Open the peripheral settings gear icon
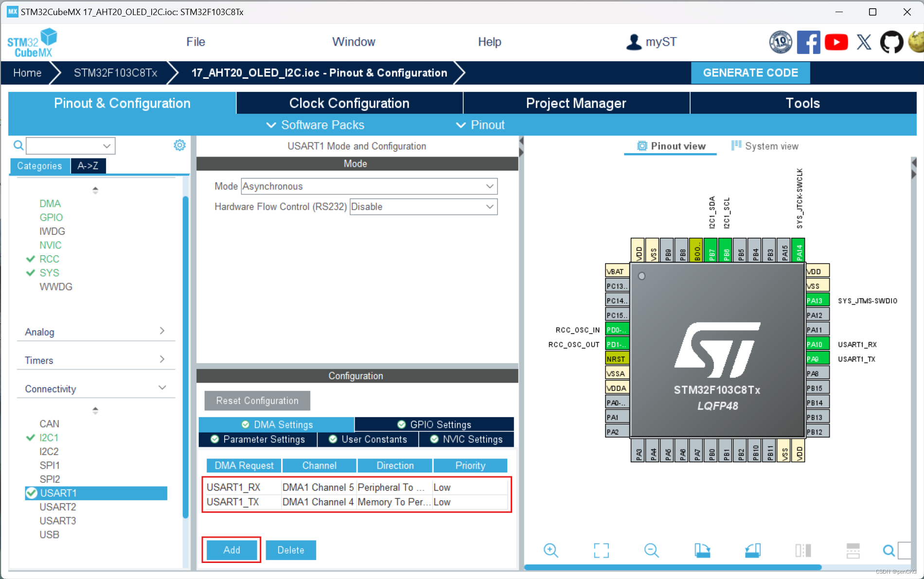The width and height of the screenshot is (924, 579). 179,145
